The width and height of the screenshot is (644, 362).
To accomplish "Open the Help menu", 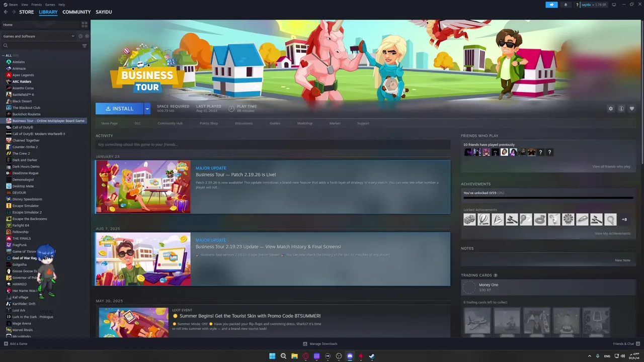I will pos(61,5).
